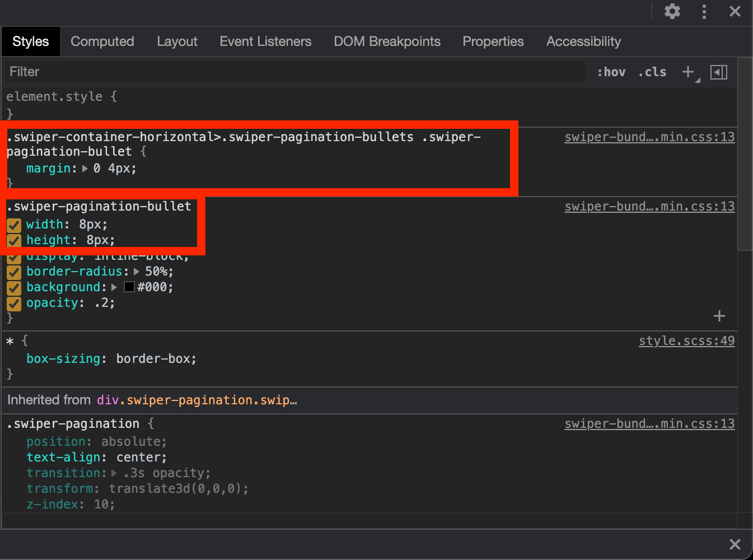Click the div.swiper-pagination inherited element link
Image resolution: width=753 pixels, height=560 pixels.
(197, 400)
